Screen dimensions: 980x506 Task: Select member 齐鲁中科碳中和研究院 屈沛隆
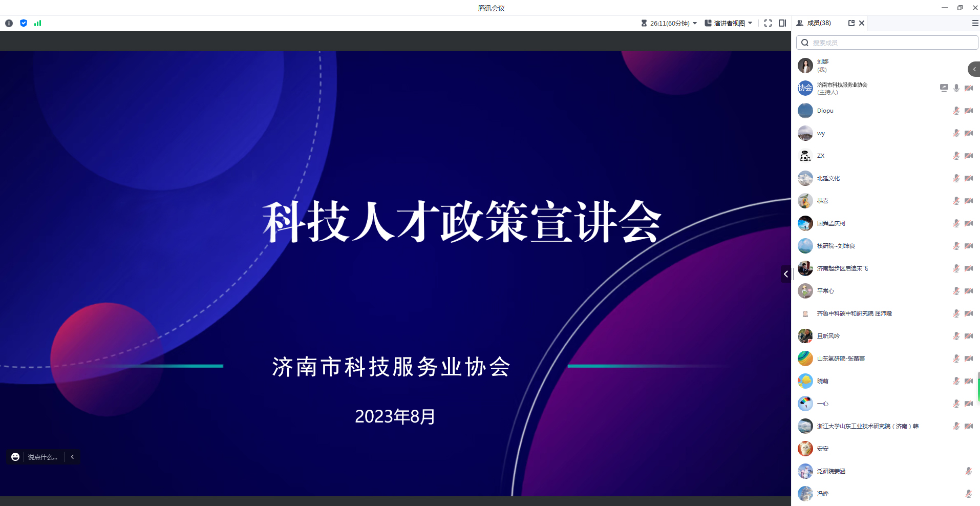(886, 313)
